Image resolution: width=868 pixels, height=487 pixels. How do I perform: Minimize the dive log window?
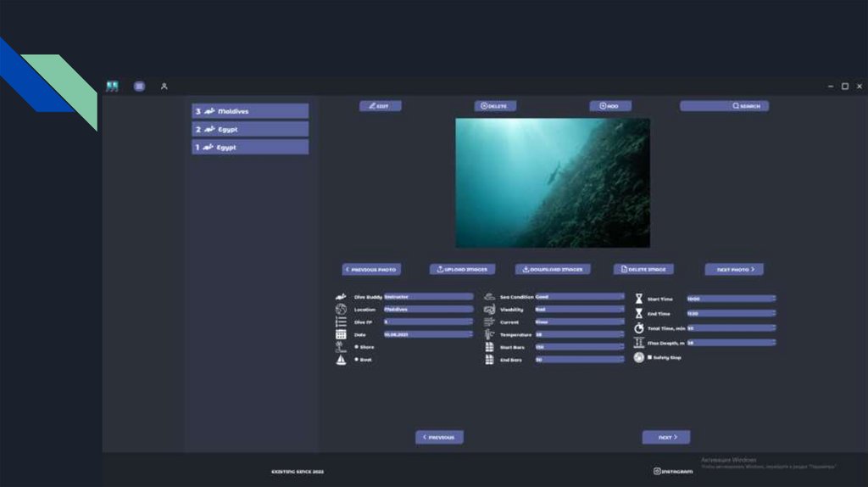pyautogui.click(x=831, y=87)
